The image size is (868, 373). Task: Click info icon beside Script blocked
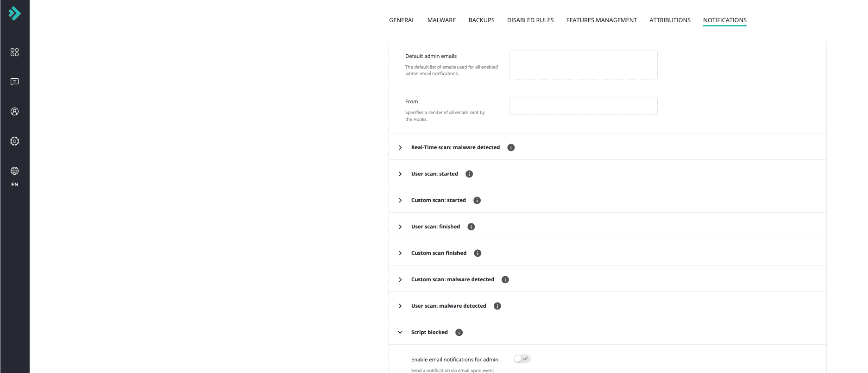(459, 332)
